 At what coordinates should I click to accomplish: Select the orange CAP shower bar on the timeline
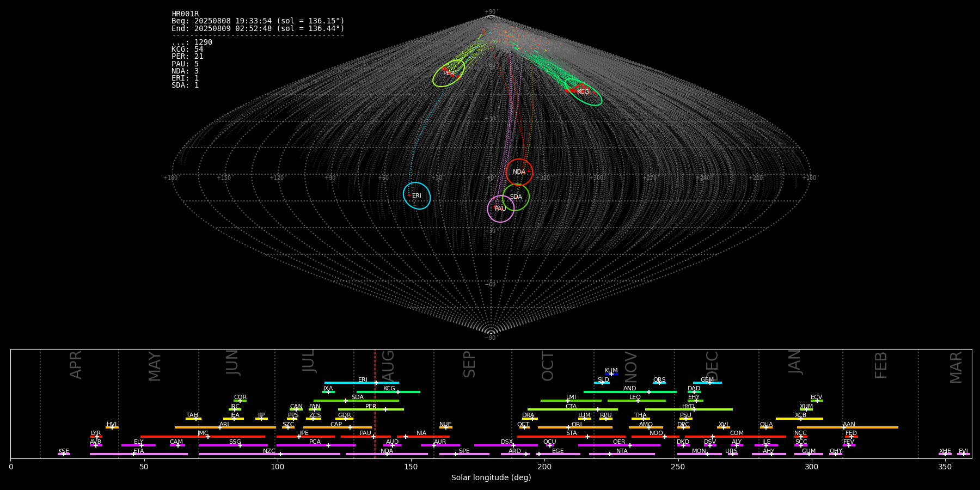click(338, 427)
